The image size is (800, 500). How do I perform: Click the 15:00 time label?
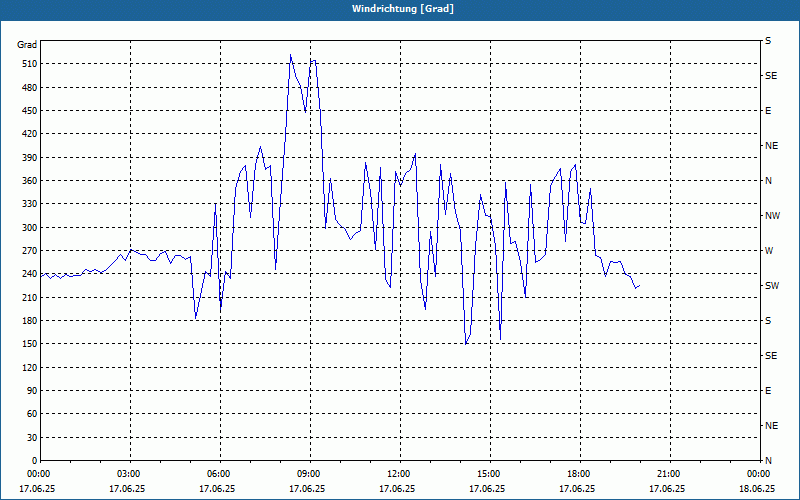click(x=490, y=473)
